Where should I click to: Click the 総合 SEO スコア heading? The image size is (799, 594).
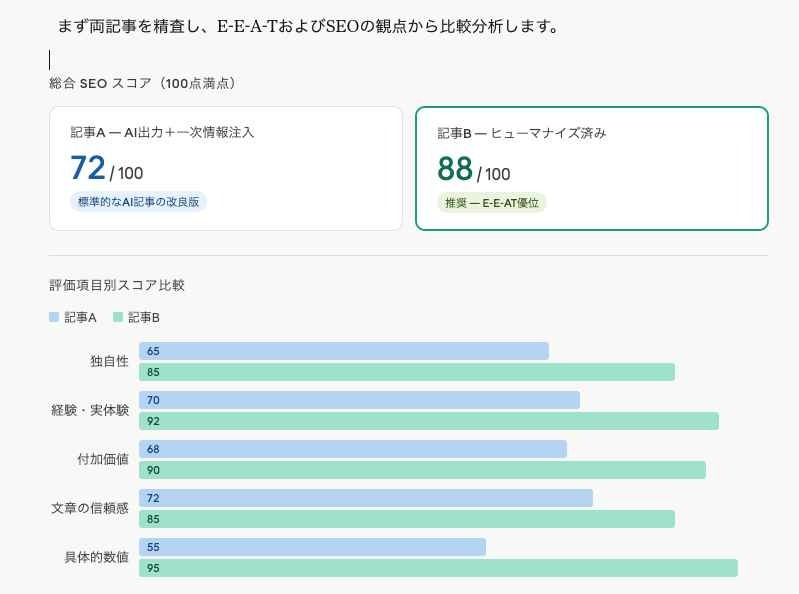click(142, 83)
